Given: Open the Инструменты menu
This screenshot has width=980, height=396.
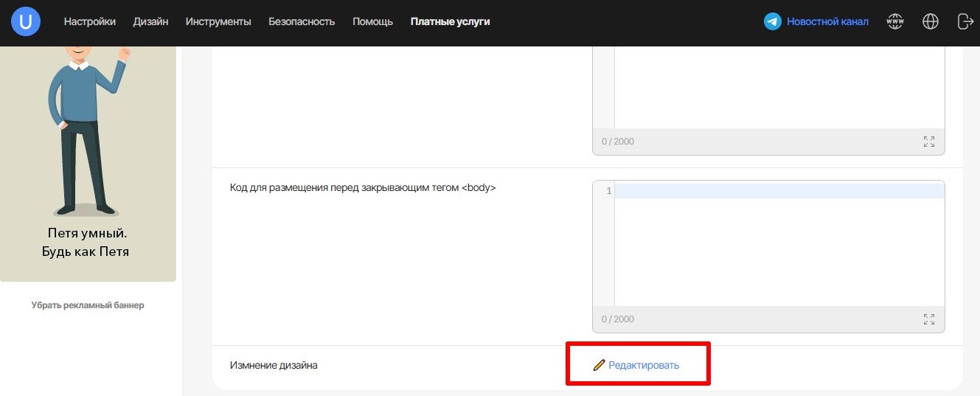Looking at the screenshot, I should (x=218, y=22).
